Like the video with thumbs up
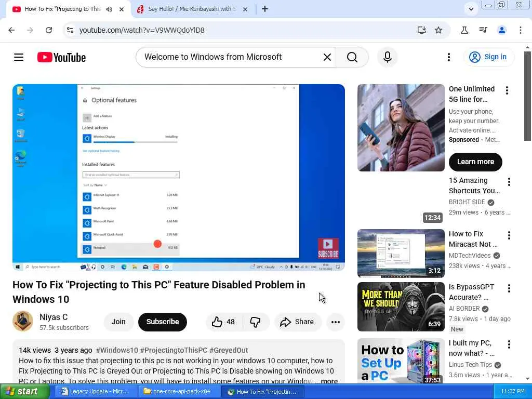Image resolution: width=532 pixels, height=399 pixels. (223, 322)
